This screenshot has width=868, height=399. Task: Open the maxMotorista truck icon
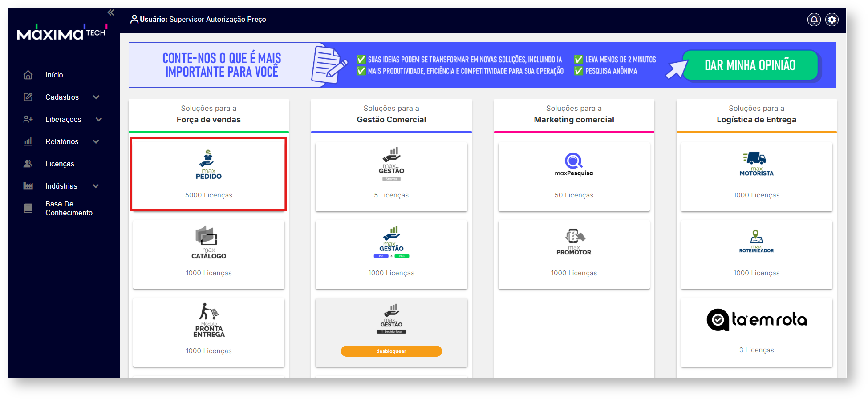click(756, 164)
